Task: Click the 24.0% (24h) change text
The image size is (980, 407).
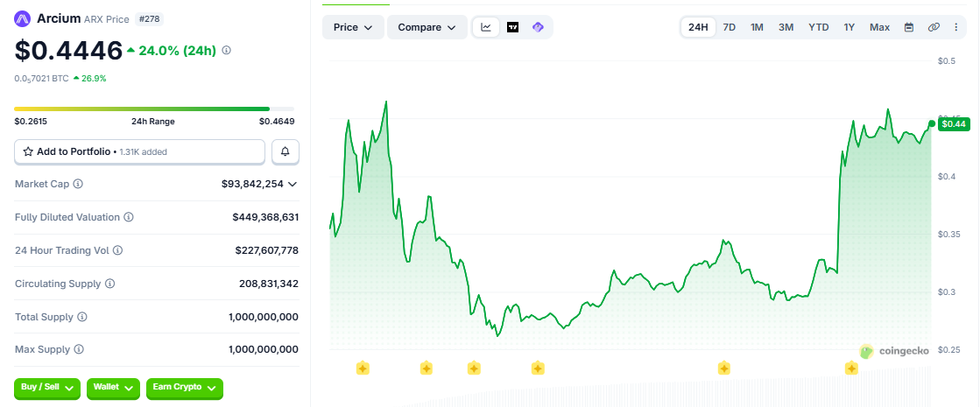Action: tap(178, 51)
